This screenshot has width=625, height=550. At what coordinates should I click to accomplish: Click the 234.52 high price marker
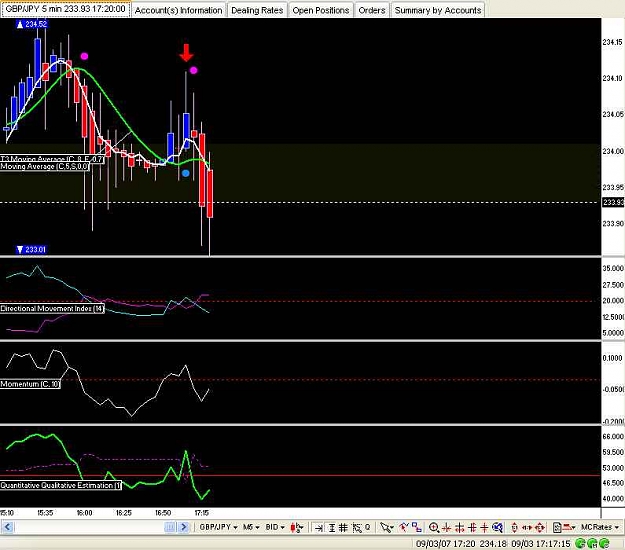pos(31,24)
